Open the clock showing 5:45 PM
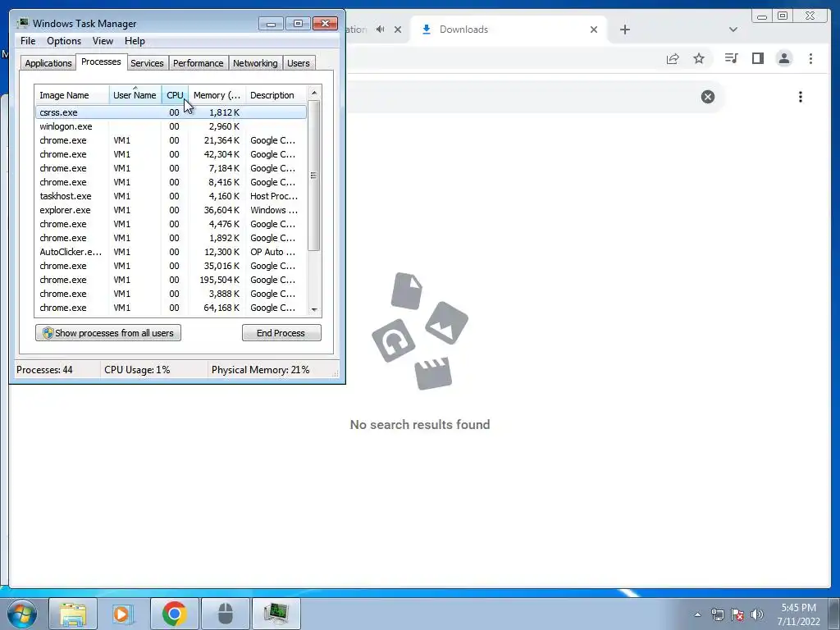840x630 pixels. (x=798, y=614)
